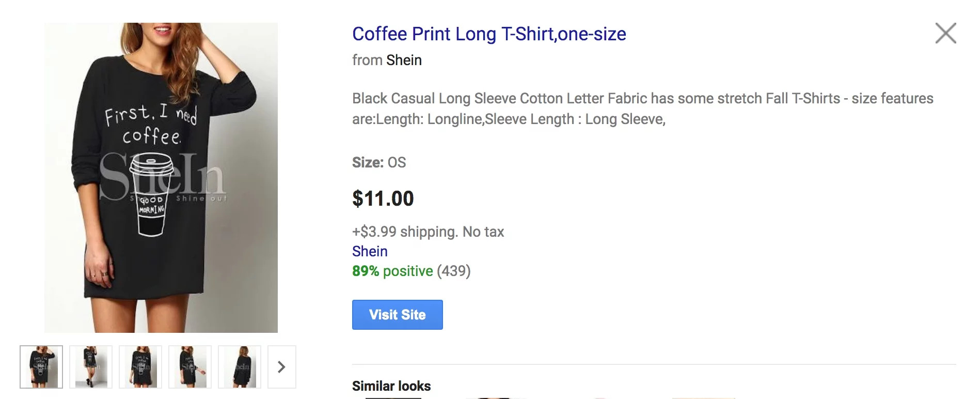Select the first front-view product thumbnail

pyautogui.click(x=41, y=367)
